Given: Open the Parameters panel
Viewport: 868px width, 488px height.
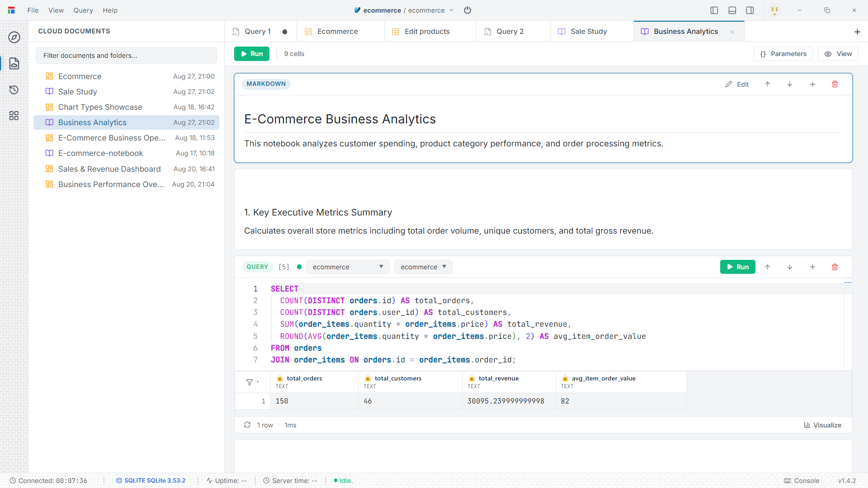Looking at the screenshot, I should (783, 54).
